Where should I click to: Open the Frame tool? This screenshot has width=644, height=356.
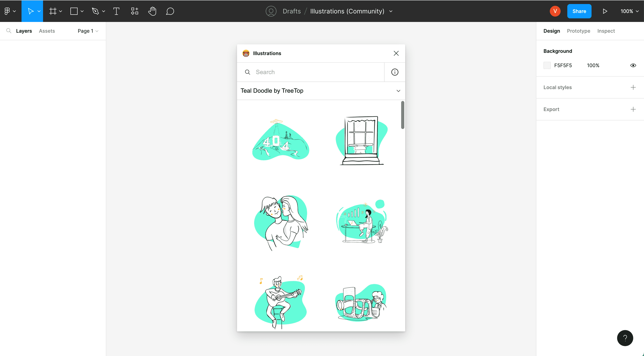click(x=53, y=11)
